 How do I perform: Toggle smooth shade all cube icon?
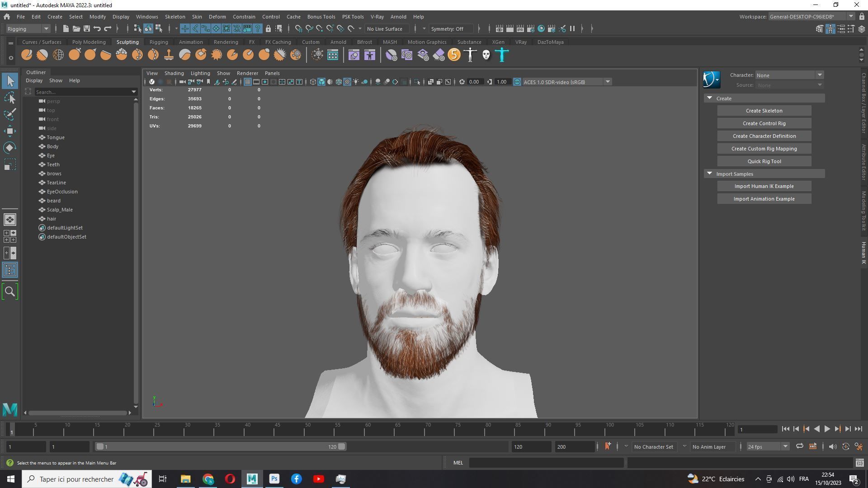click(x=321, y=82)
